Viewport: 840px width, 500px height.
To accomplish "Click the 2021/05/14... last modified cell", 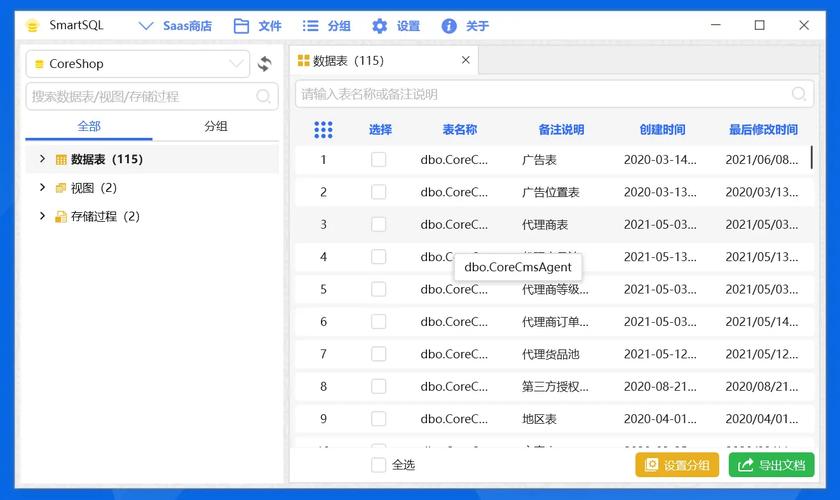I will pyautogui.click(x=762, y=322).
